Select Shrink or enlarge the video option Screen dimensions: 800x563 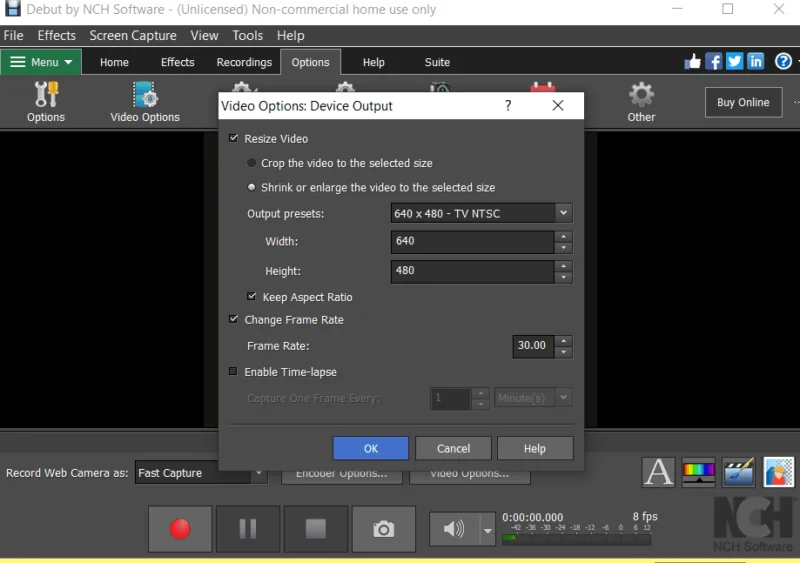[251, 187]
